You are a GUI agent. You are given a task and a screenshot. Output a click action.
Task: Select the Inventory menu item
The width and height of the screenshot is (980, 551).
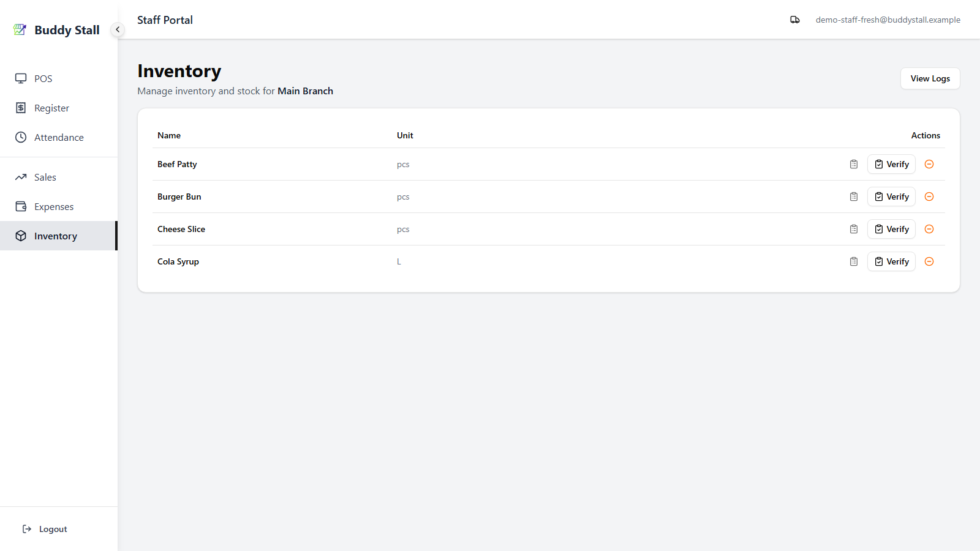tap(59, 236)
